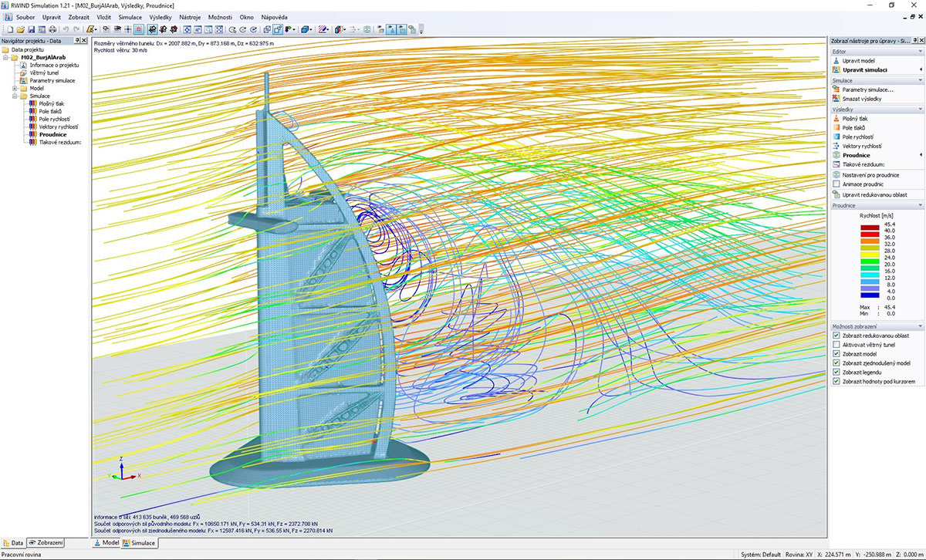This screenshot has height=560, width=926.
Task: Toggle Zobrazit model checkbox
Action: click(836, 354)
